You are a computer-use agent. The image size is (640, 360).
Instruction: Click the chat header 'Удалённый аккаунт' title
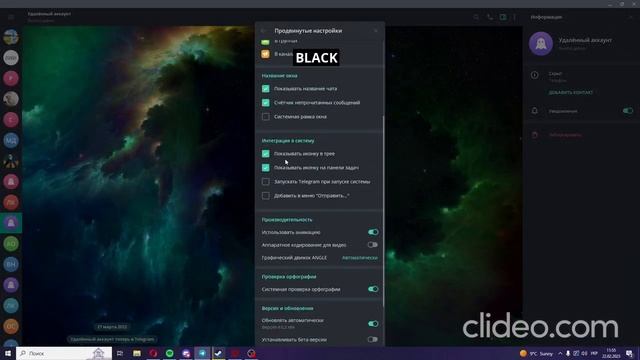(49, 14)
